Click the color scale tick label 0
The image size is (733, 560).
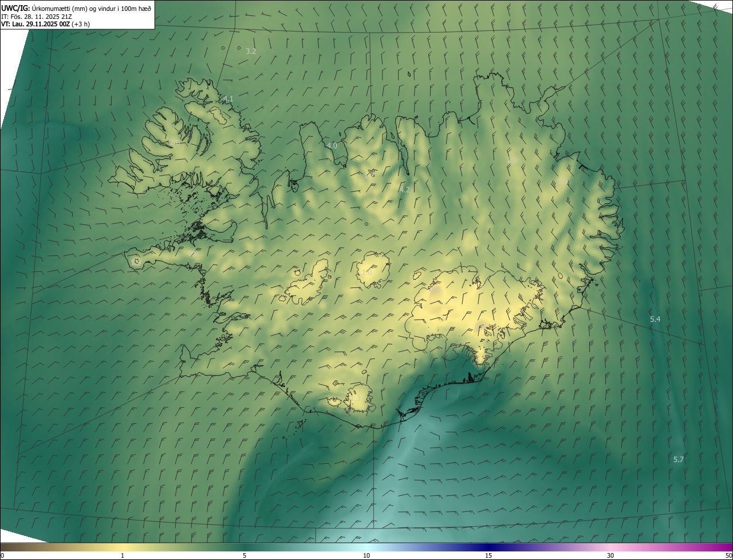pyautogui.click(x=2, y=555)
